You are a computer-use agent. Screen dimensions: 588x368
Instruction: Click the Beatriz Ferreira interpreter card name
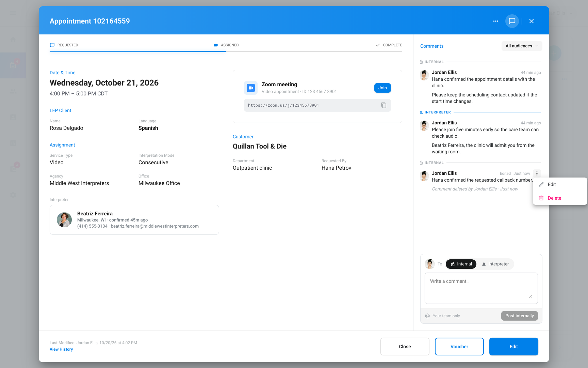(x=95, y=214)
